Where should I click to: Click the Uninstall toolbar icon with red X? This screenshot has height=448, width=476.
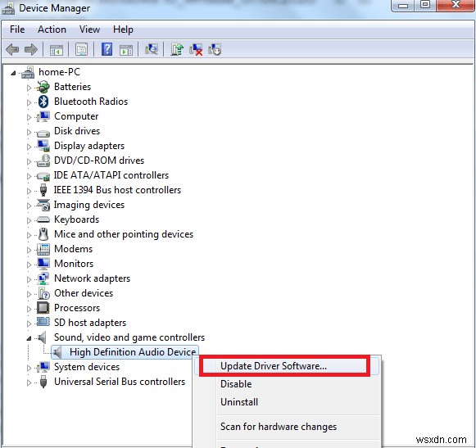coord(196,49)
